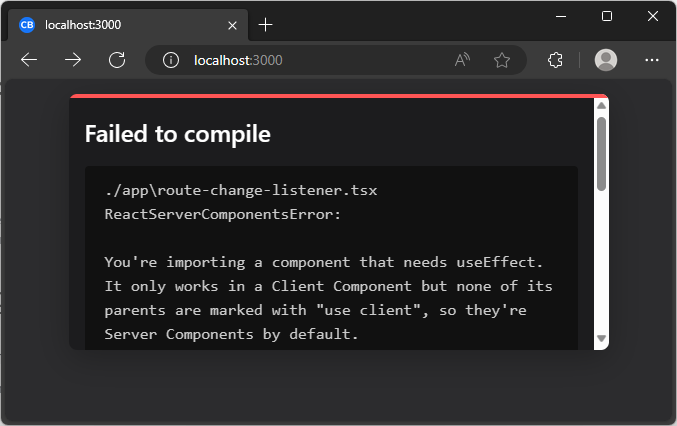This screenshot has width=677, height=426.
Task: Add this page to favorites with star
Action: [x=502, y=60]
